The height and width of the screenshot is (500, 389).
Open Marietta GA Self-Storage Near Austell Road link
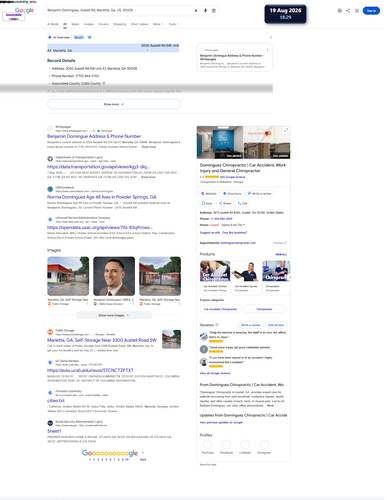102,340
